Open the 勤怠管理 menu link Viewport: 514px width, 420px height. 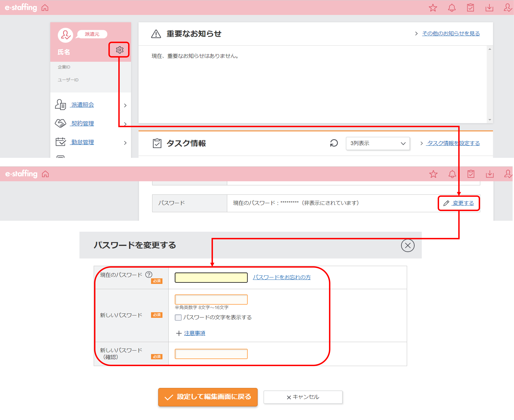coord(82,142)
